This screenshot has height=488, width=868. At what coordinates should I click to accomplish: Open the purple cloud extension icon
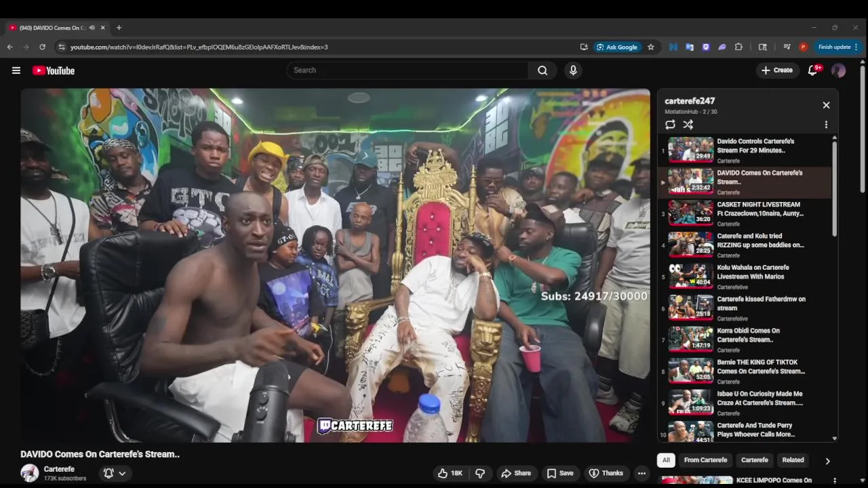coord(722,47)
